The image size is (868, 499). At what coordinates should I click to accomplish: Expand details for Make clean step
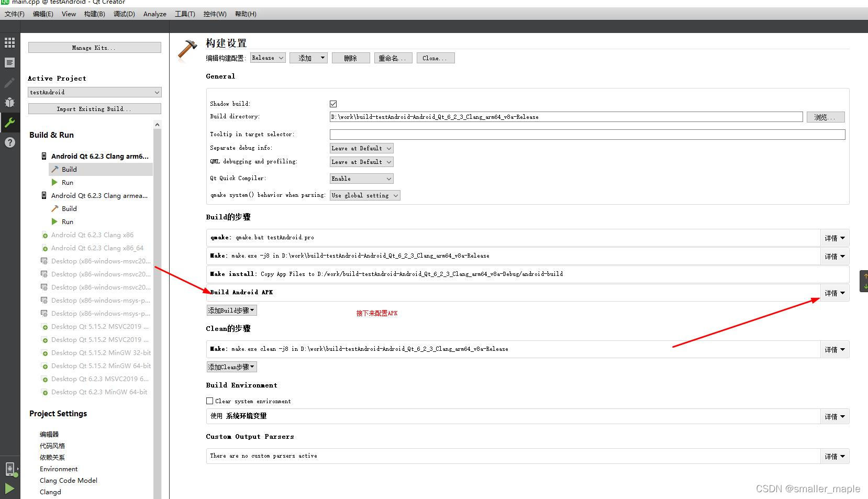pyautogui.click(x=834, y=349)
